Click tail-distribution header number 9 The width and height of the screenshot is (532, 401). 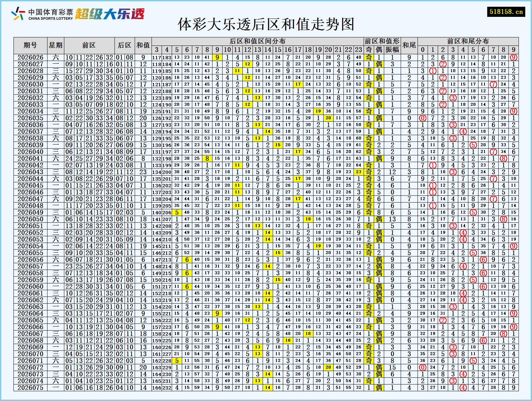[513, 50]
